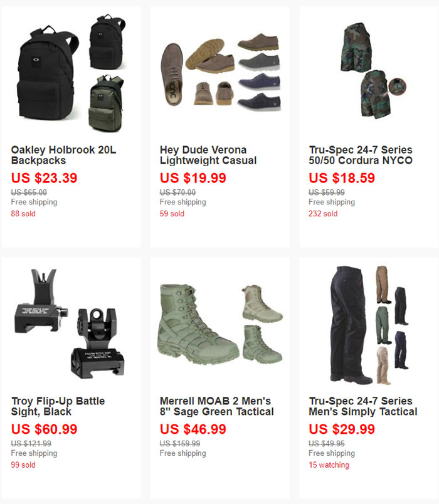Click the Men's Simply Tactical pants title
The height and width of the screenshot is (504, 439).
(x=363, y=406)
